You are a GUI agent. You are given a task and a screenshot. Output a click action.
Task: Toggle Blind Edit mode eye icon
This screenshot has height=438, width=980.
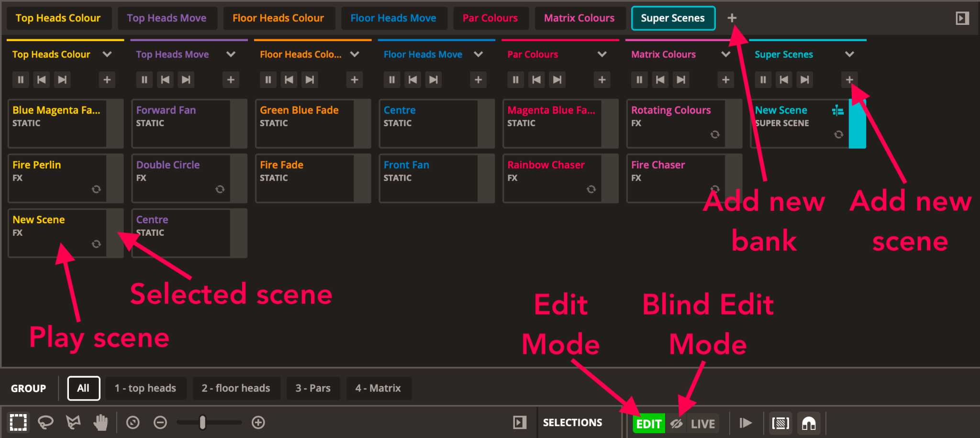676,424
